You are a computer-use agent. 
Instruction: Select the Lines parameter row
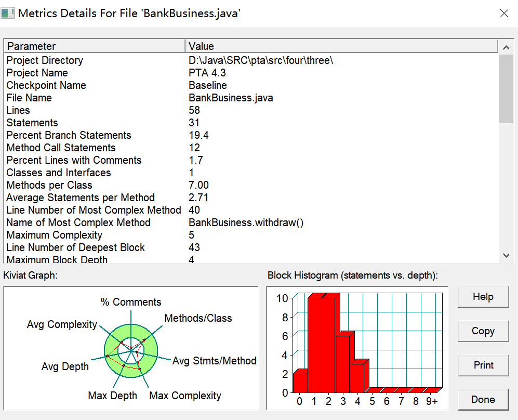pyautogui.click(x=251, y=110)
